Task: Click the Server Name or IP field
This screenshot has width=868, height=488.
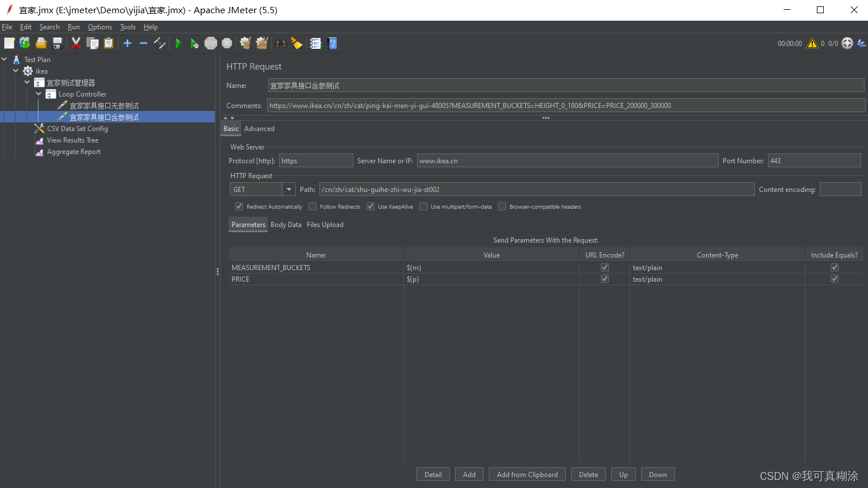Action: (568, 160)
